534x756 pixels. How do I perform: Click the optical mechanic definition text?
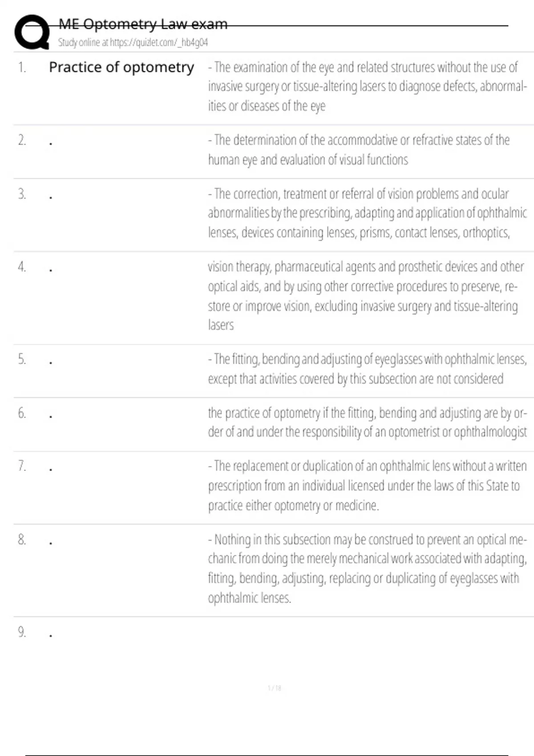pyautogui.click(x=367, y=568)
